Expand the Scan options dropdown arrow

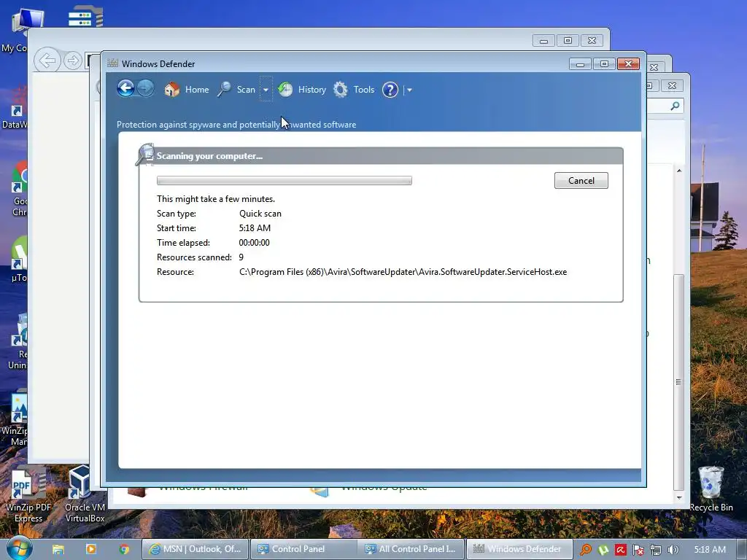(266, 90)
